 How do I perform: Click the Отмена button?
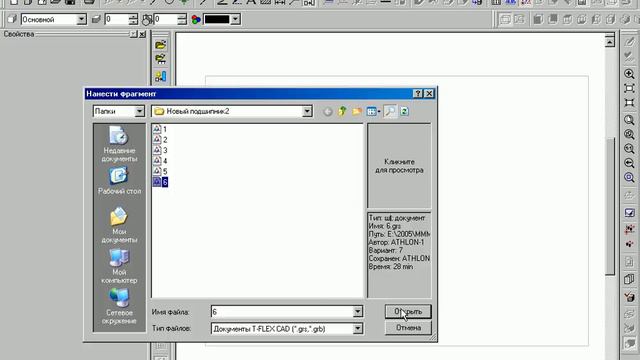click(x=408, y=328)
